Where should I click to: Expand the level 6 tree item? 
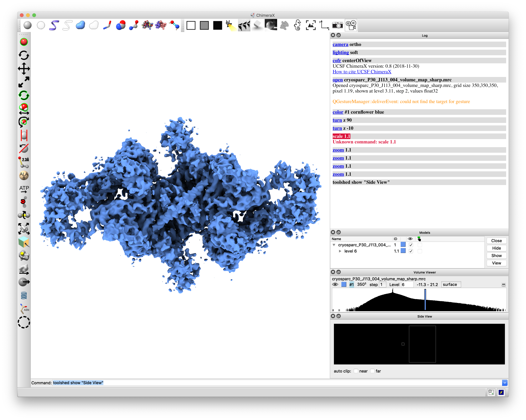[340, 251]
